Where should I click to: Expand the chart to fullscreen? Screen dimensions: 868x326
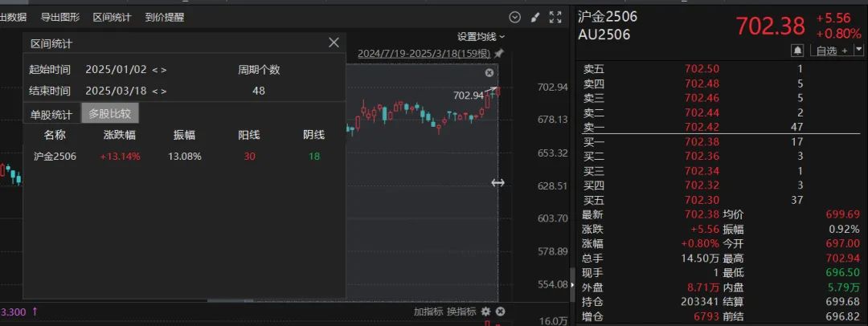tap(555, 17)
